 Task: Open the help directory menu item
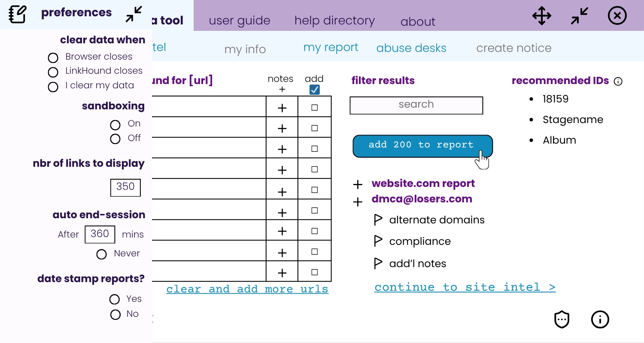334,21
